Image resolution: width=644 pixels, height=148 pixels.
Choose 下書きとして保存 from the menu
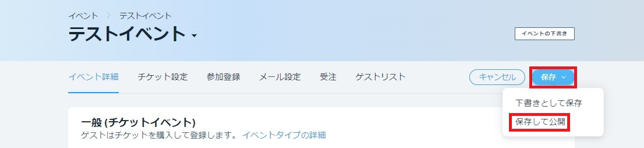[x=549, y=103]
